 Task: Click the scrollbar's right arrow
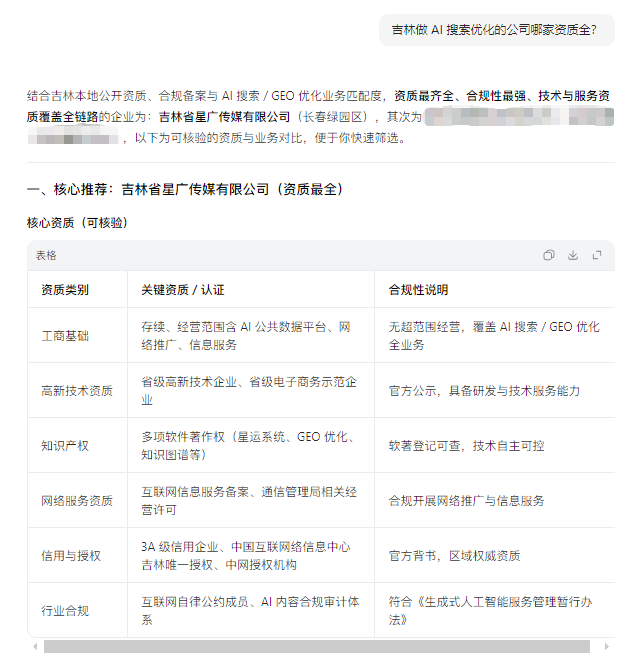coord(608,647)
